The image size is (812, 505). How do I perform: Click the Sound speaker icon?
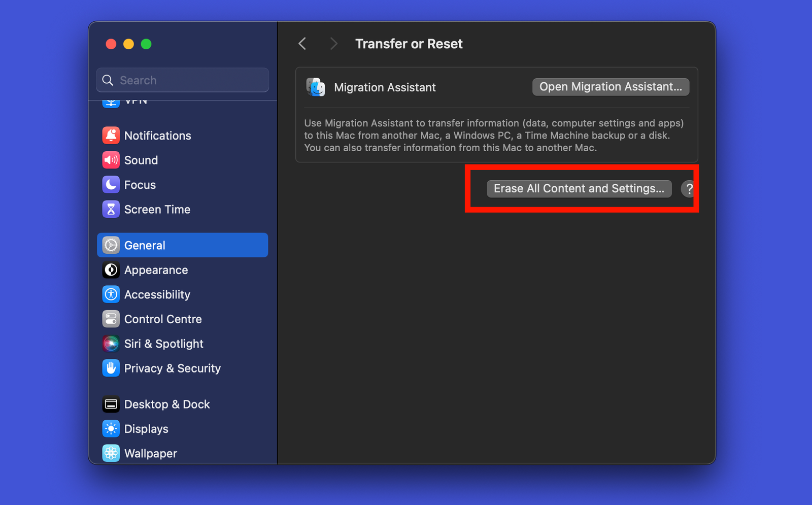click(111, 160)
